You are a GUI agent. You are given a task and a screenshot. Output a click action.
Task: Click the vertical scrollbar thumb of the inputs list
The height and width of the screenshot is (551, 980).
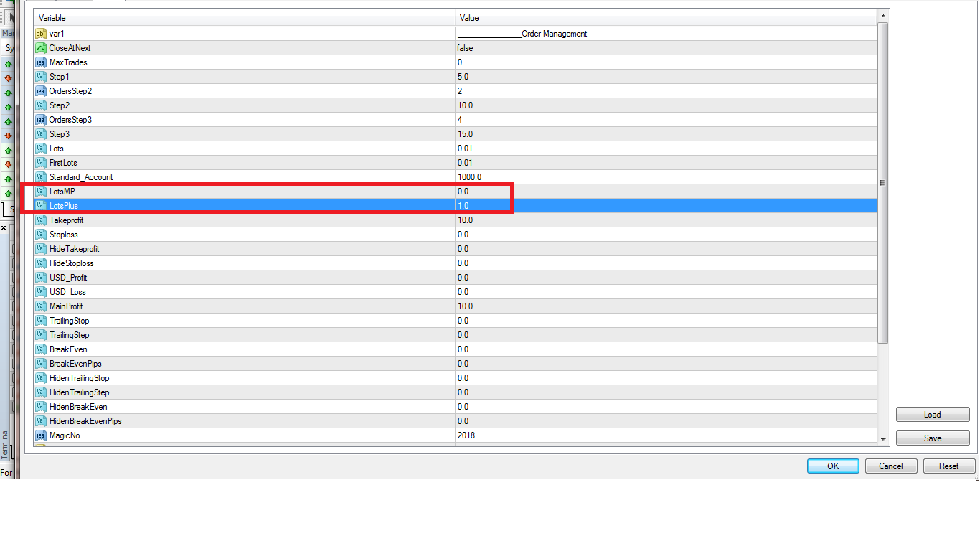tap(883, 183)
